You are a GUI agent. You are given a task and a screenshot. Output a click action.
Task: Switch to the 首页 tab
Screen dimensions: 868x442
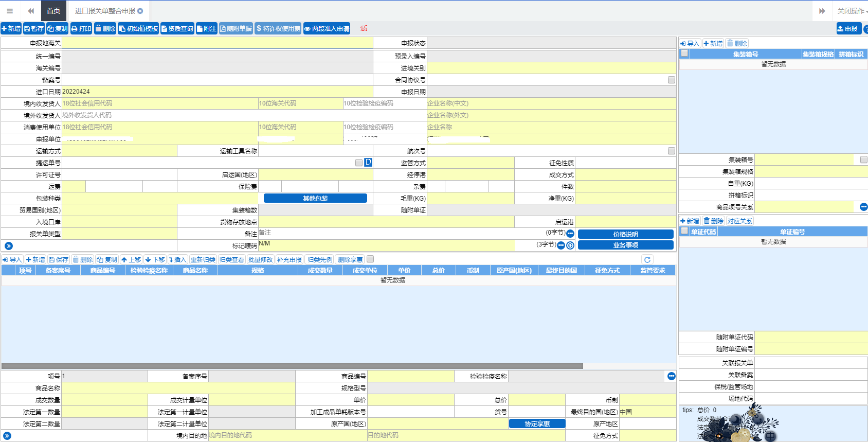click(53, 11)
